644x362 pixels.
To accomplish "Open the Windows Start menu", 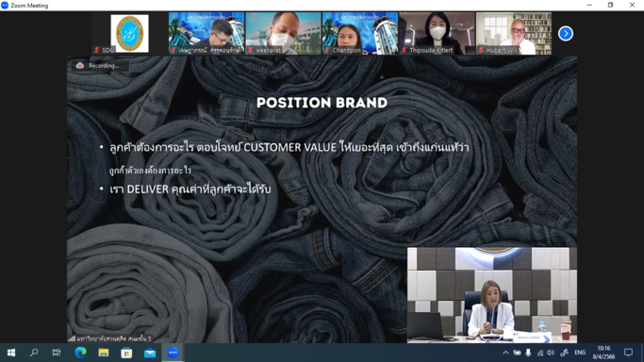I will click(11, 353).
